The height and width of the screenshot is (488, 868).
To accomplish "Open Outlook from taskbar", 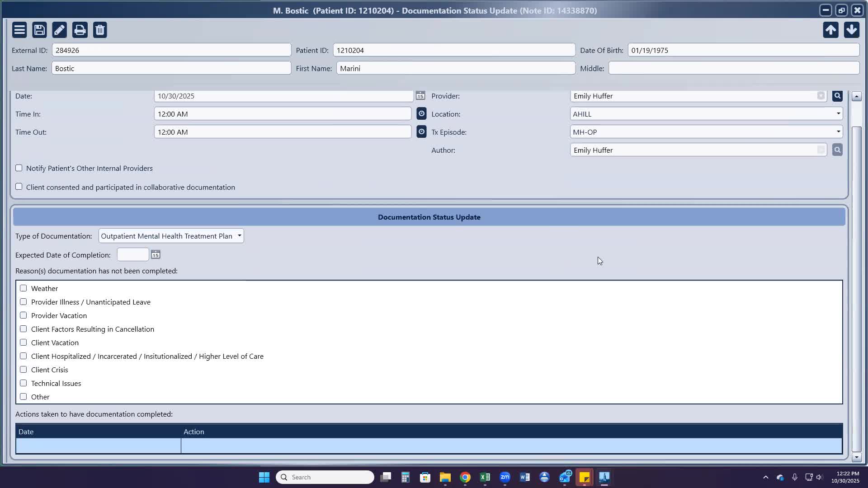I will pyautogui.click(x=565, y=477).
